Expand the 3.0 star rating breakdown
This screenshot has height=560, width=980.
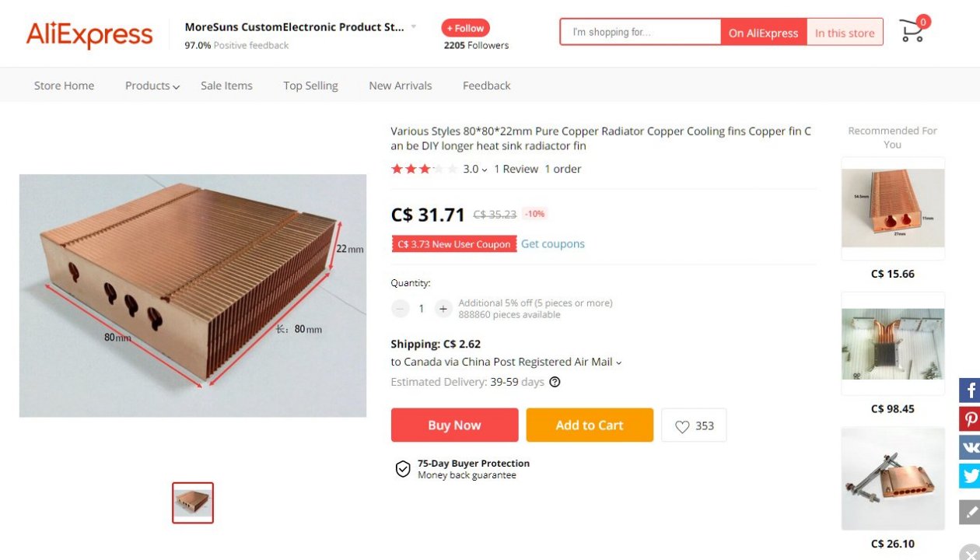pos(475,169)
